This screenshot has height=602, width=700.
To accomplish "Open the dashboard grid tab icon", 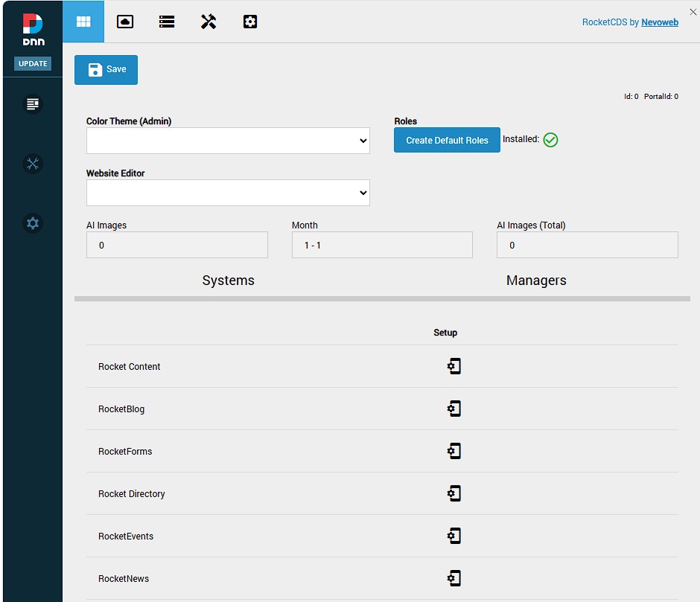I will coord(83,22).
